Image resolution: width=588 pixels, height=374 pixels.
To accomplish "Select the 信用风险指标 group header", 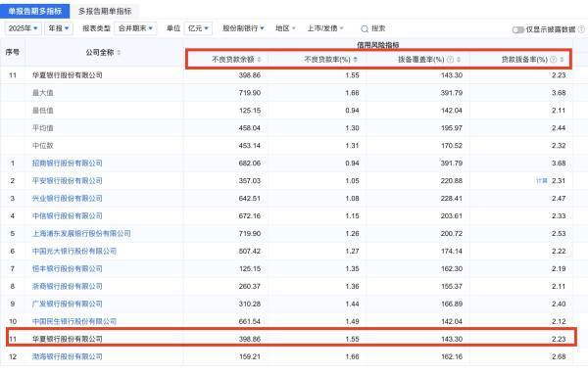I will (x=378, y=45).
